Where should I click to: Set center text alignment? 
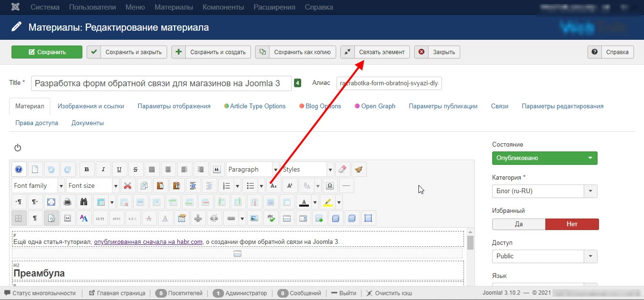click(168, 169)
